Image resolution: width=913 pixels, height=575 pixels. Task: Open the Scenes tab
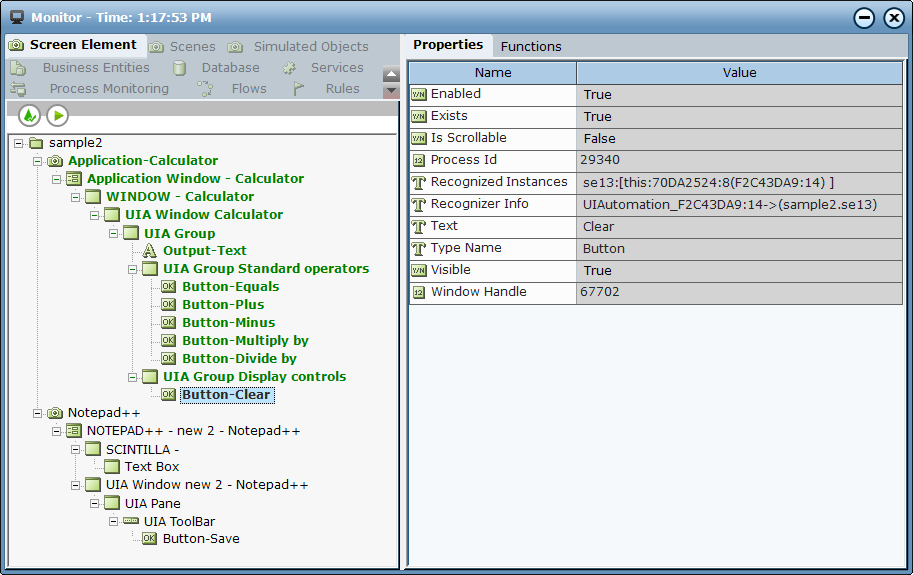click(x=192, y=46)
